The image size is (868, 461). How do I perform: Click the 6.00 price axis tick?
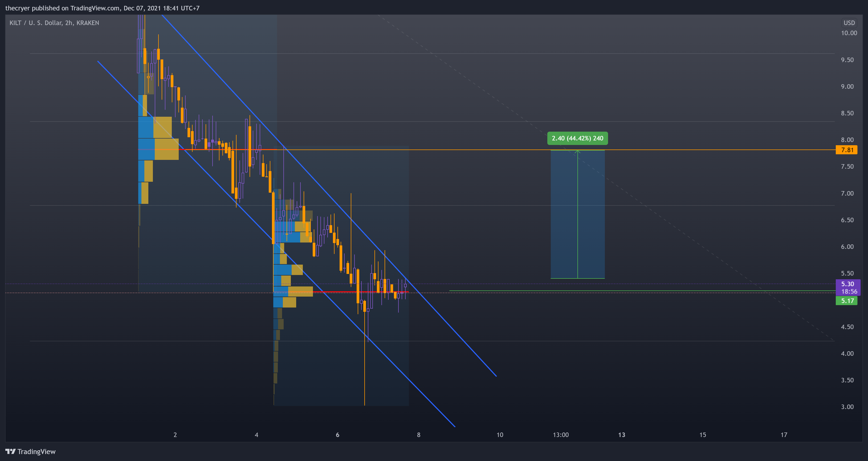click(x=847, y=246)
